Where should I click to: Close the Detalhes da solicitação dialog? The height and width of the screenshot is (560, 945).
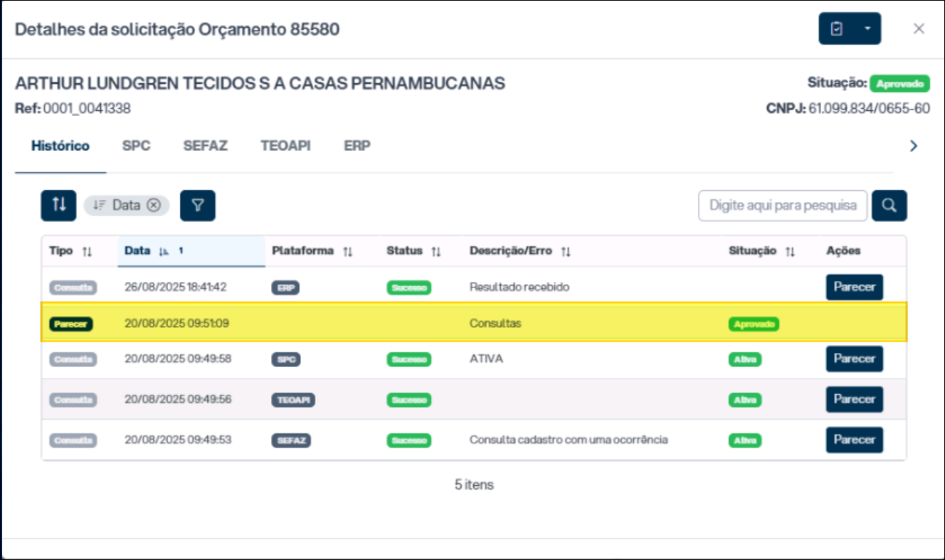tap(919, 28)
